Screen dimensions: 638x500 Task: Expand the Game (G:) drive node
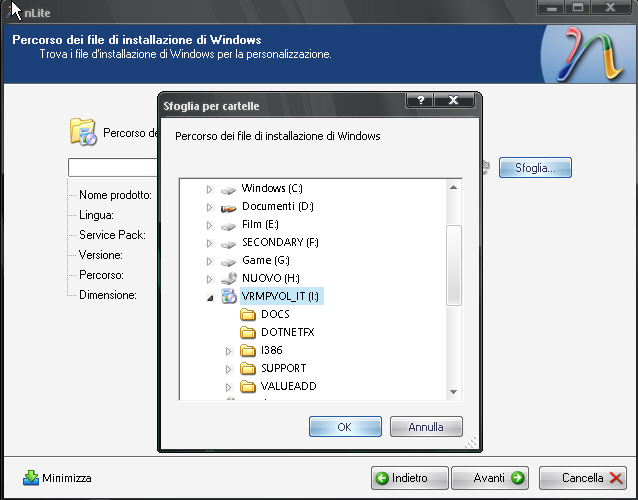210,261
